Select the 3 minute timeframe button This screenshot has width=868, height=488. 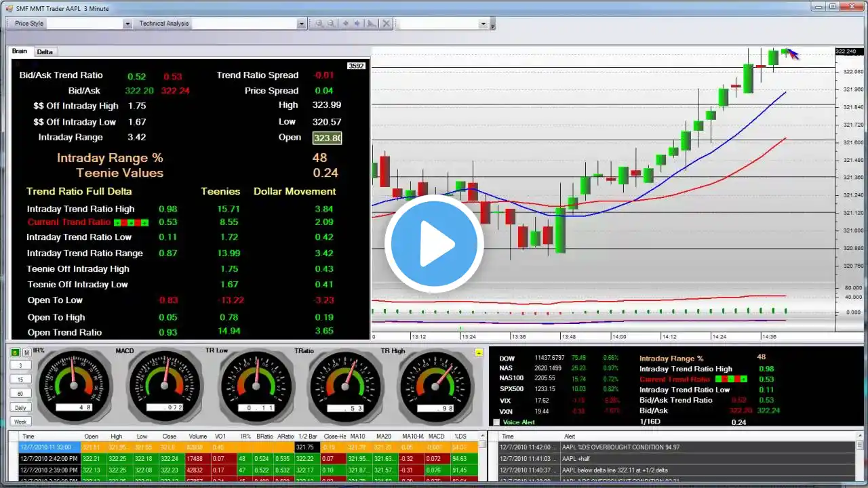point(20,365)
